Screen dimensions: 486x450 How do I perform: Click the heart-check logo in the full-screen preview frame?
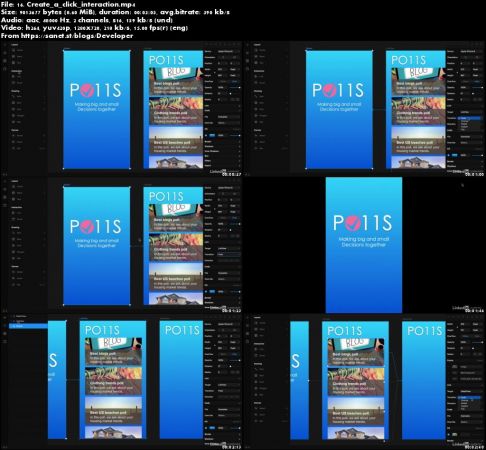pyautogui.click(x=353, y=223)
